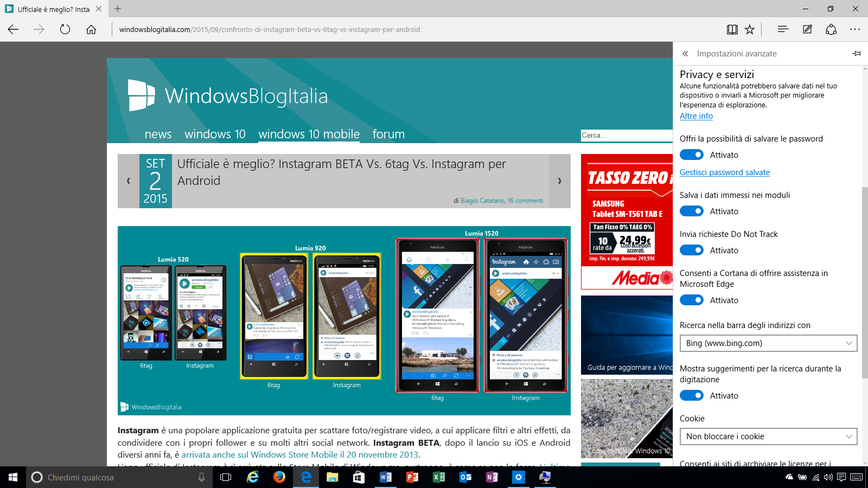This screenshot has width=868, height=488.
Task: Open 'Come installare Windows 10' thumbnail
Action: coord(627,419)
